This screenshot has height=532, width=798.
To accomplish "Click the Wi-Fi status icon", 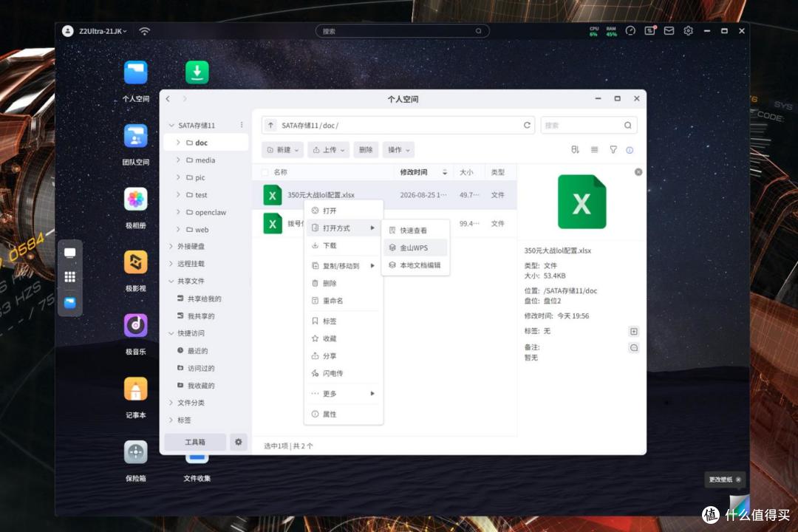I will click(x=145, y=31).
